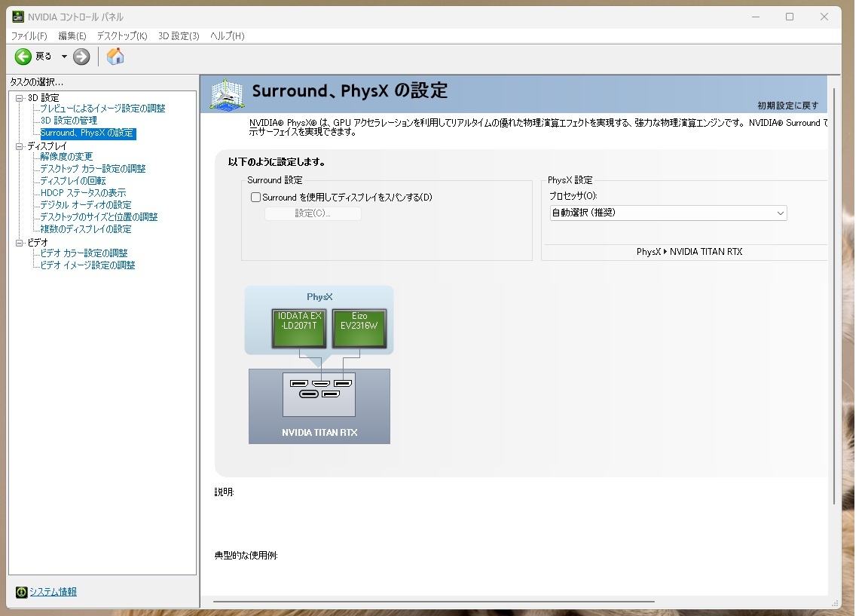Screen dimensions: 868x616
Task: Open ディスプレイの回転 page
Action: tap(73, 181)
